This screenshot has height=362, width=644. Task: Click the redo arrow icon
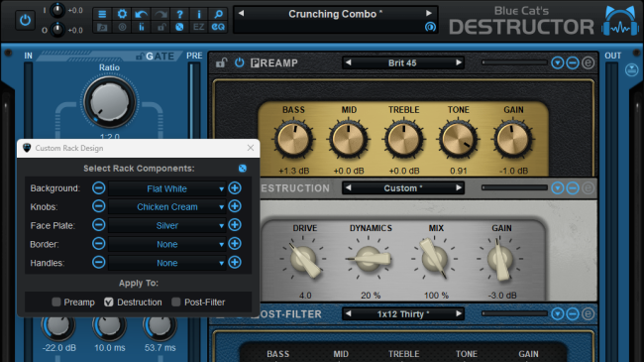coord(161,15)
